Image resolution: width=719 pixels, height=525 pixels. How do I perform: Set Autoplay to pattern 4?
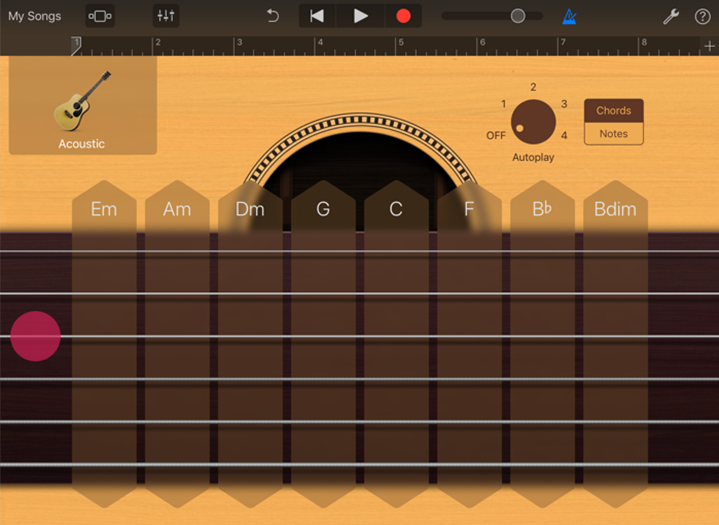point(564,136)
